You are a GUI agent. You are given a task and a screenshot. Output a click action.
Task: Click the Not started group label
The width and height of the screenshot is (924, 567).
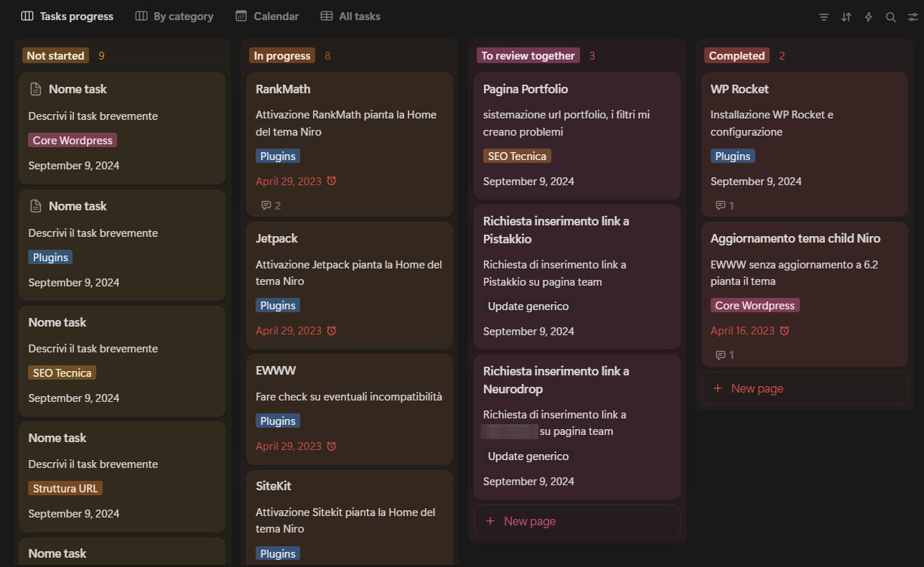coord(55,56)
